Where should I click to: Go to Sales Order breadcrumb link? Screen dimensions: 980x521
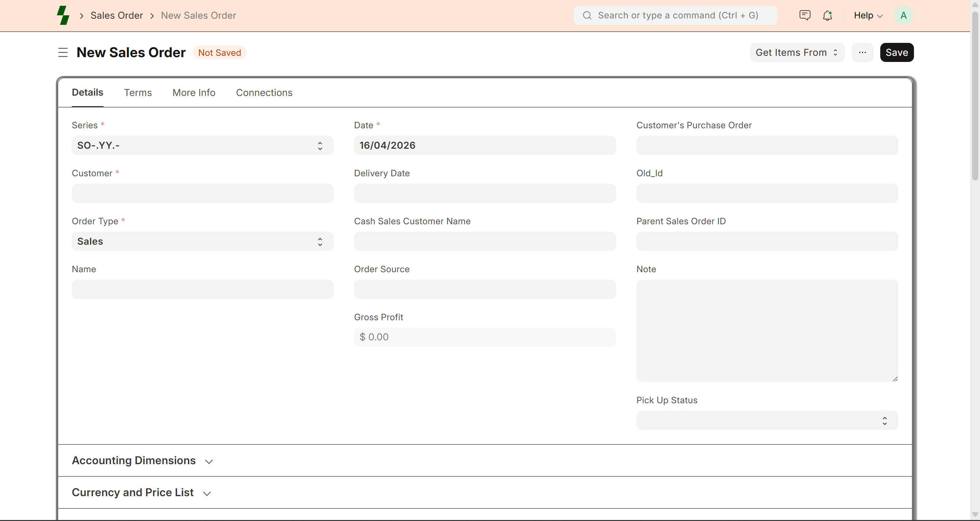(116, 15)
